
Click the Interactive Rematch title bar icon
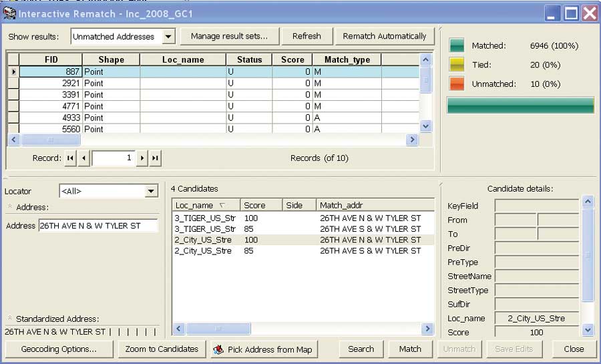(9, 13)
